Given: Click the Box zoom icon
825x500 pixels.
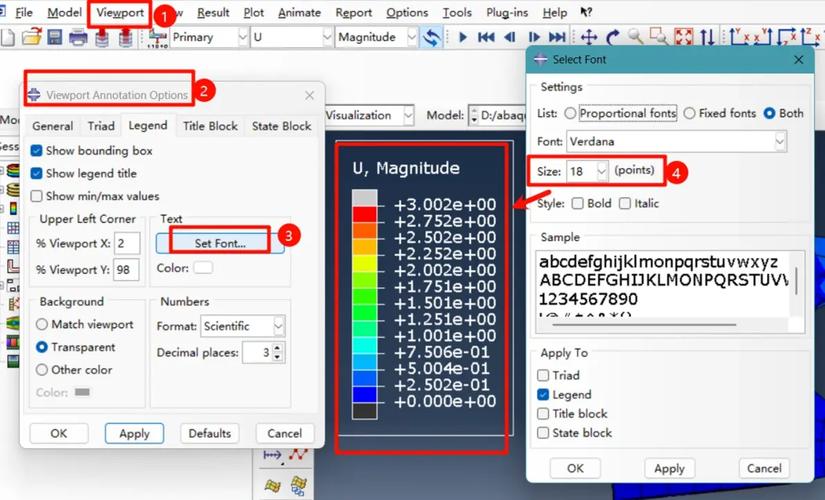Looking at the screenshot, I should click(x=660, y=38).
